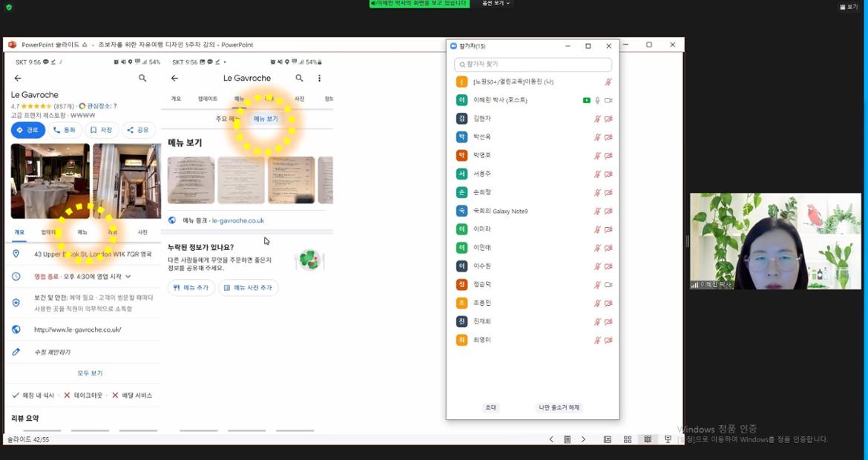The width and height of the screenshot is (868, 460).
Task: Click the camera-off icon for 박선옥
Action: (x=608, y=137)
